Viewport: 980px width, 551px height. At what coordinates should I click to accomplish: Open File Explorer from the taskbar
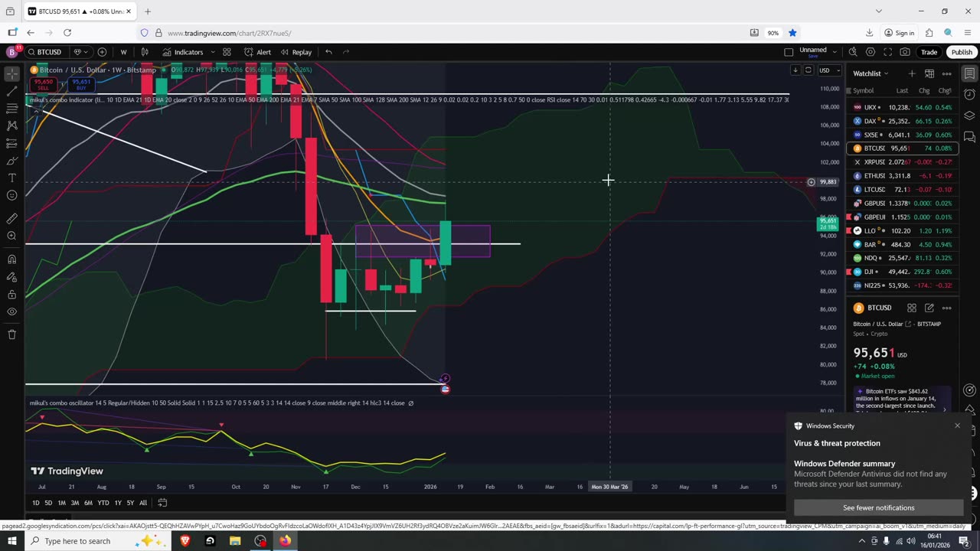[x=235, y=541]
